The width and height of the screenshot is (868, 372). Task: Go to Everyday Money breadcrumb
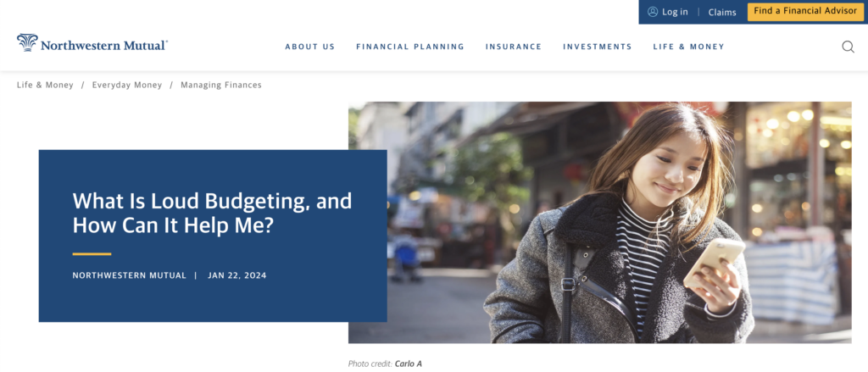point(127,86)
